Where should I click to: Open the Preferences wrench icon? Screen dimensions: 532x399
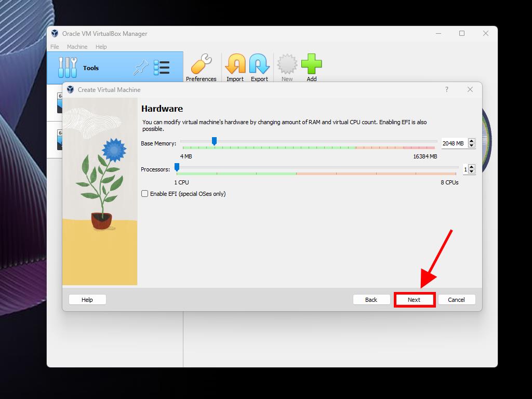(201, 65)
